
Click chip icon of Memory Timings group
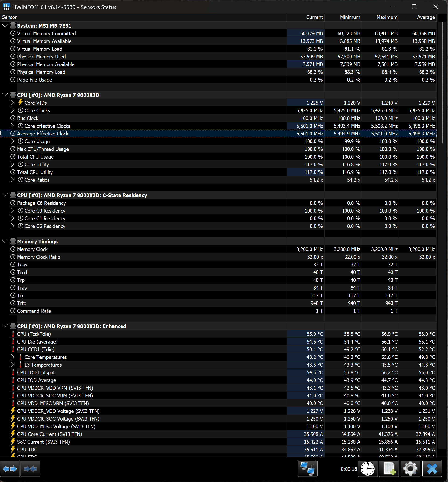pyautogui.click(x=13, y=241)
